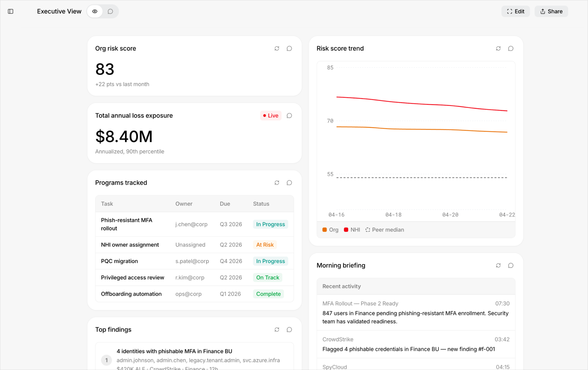
Task: Sort by Status column header
Action: tap(261, 204)
